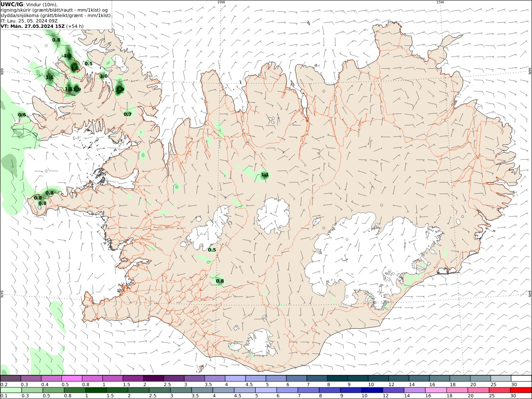Select the darkest green swatch labeled 1 in the rain legend row

point(96,390)
